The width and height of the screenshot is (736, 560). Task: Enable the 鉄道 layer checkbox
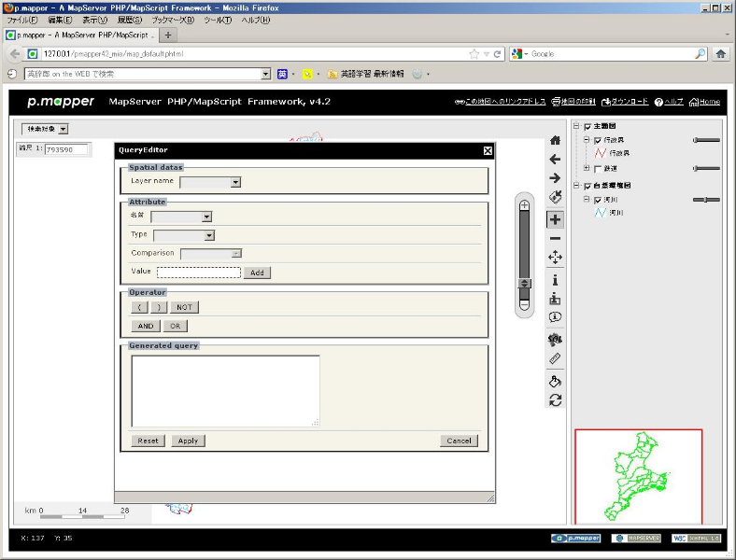pyautogui.click(x=598, y=168)
